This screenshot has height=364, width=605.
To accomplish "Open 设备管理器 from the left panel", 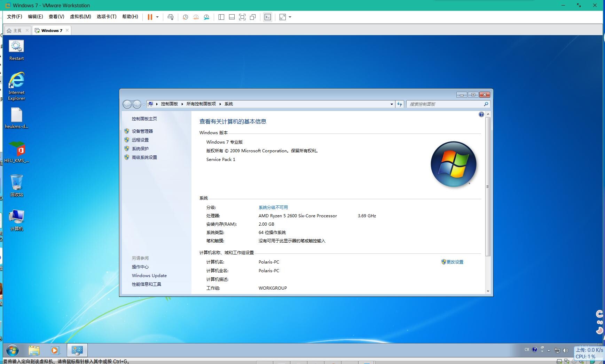I will [142, 131].
